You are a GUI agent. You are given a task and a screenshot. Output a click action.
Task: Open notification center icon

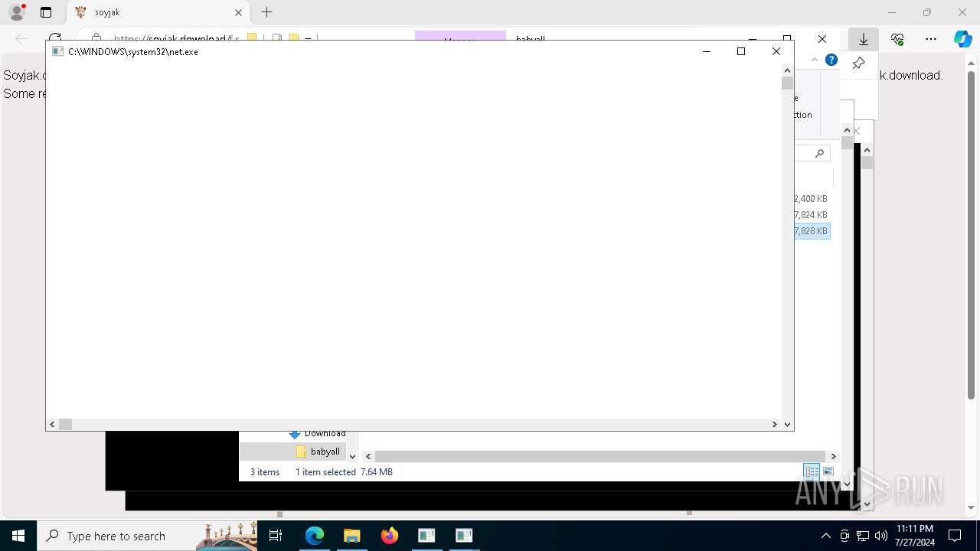pyautogui.click(x=955, y=536)
